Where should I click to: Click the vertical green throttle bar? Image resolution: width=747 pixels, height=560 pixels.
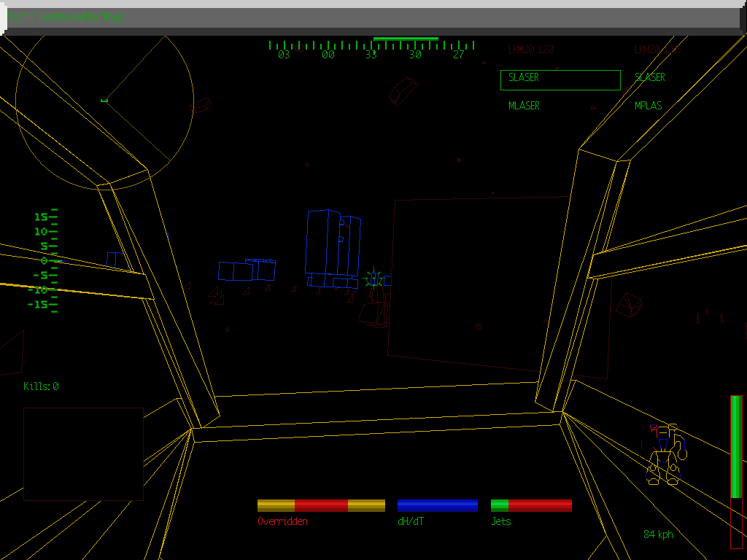(x=736, y=447)
